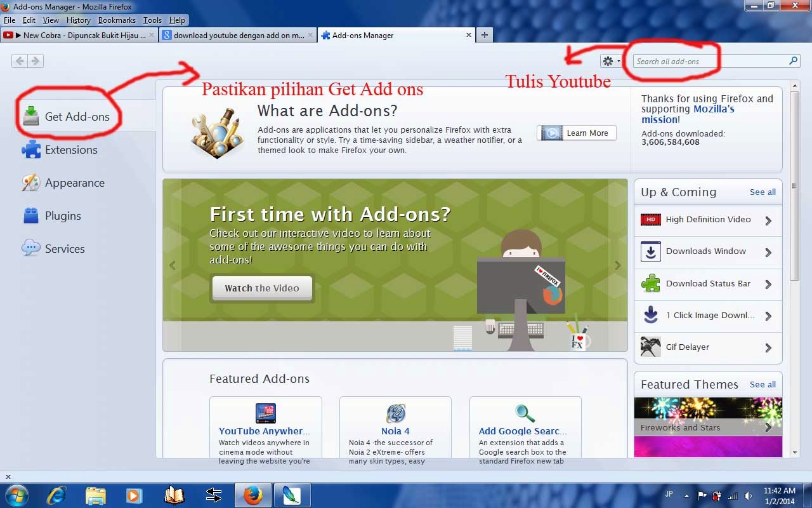Close the Add-ons Manager tab

(469, 36)
